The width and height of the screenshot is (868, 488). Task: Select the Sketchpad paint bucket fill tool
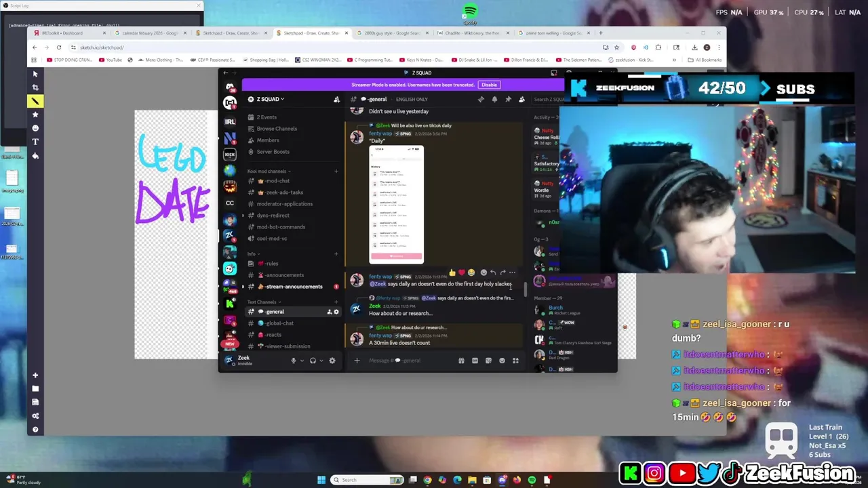[35, 155]
